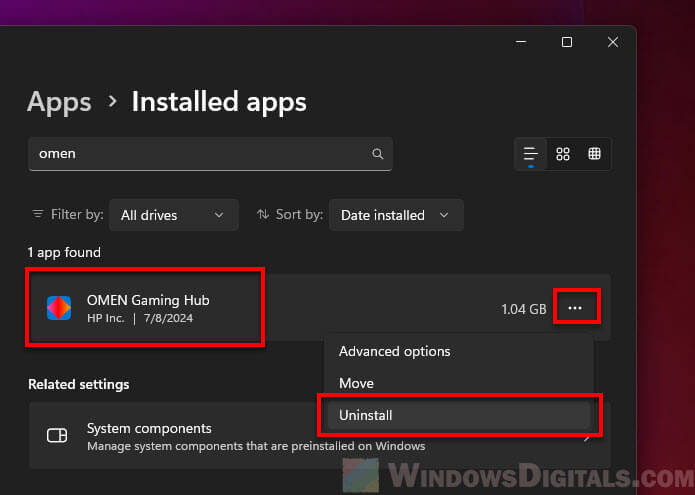Click the 1.04 GB size value
Image resolution: width=695 pixels, height=495 pixels.
click(x=524, y=309)
